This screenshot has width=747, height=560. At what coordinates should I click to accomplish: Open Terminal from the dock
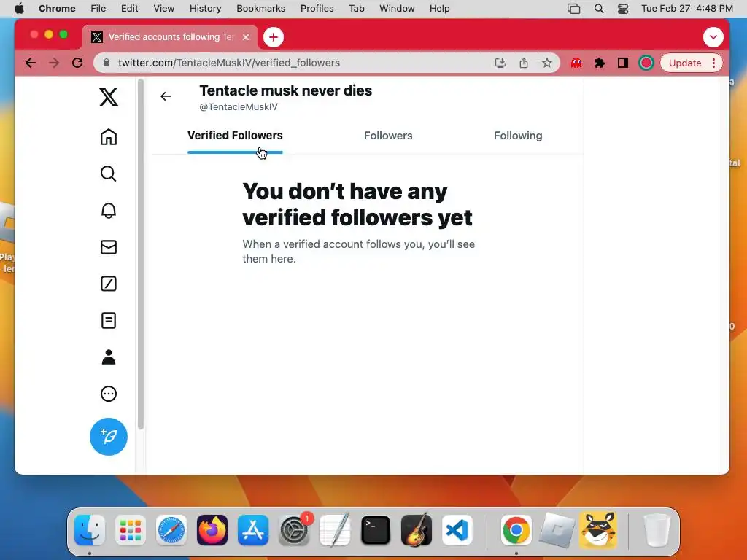(x=376, y=530)
